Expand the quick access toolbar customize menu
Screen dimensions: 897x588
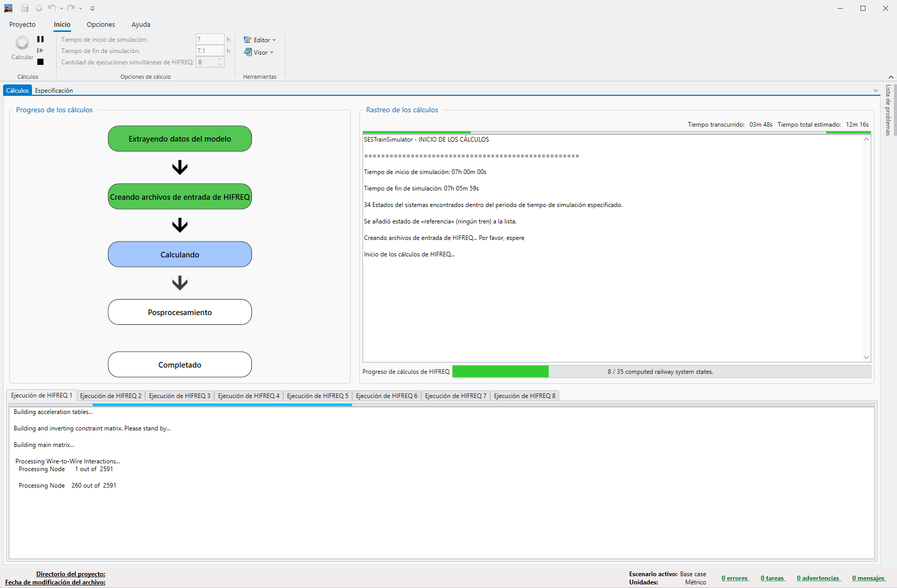[92, 8]
